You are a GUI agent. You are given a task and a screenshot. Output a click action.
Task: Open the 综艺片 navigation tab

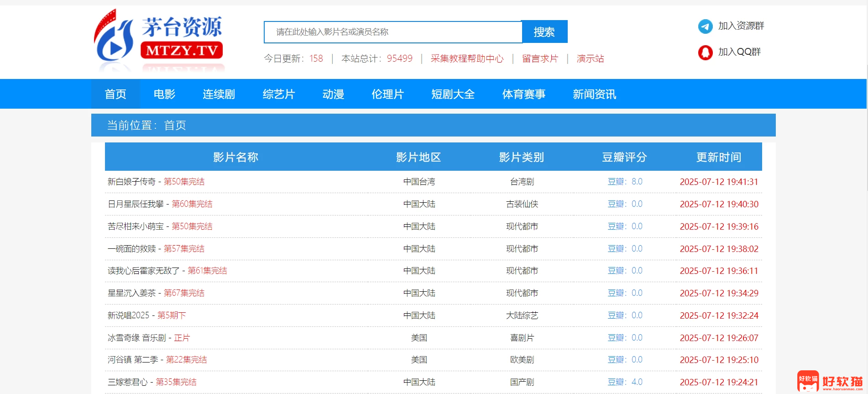click(x=279, y=94)
